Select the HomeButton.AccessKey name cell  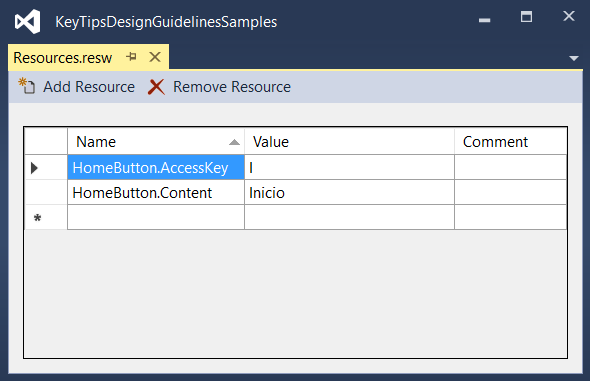pyautogui.click(x=156, y=167)
